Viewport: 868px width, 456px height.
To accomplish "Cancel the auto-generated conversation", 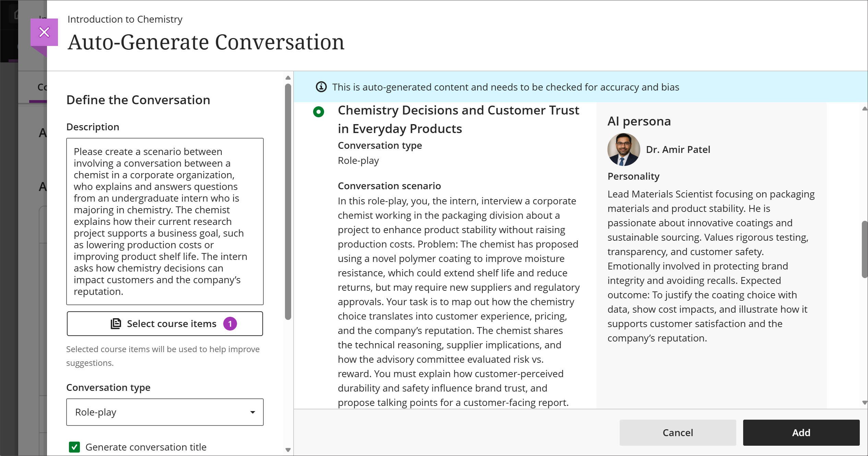I will (678, 433).
